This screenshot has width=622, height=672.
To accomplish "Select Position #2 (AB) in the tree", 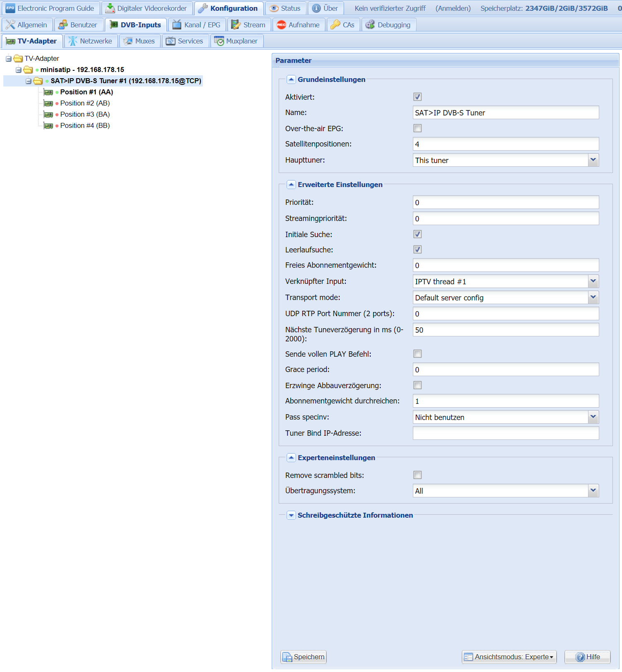I will [x=85, y=103].
